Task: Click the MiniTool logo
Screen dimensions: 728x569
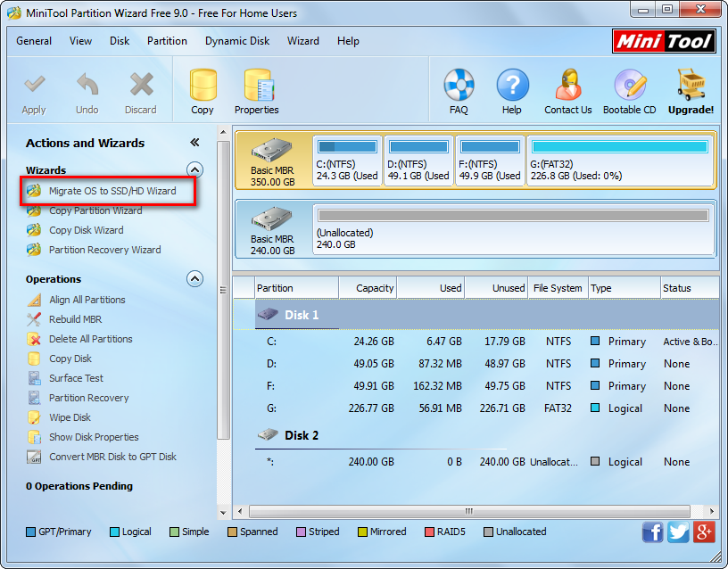Action: (664, 41)
